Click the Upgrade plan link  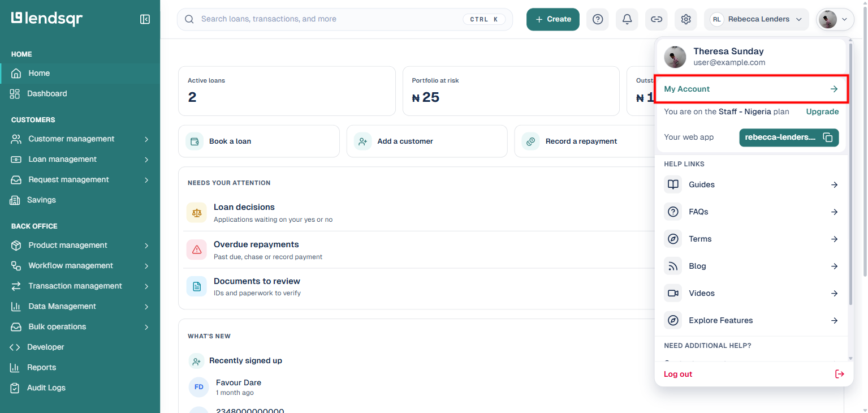[x=822, y=111]
